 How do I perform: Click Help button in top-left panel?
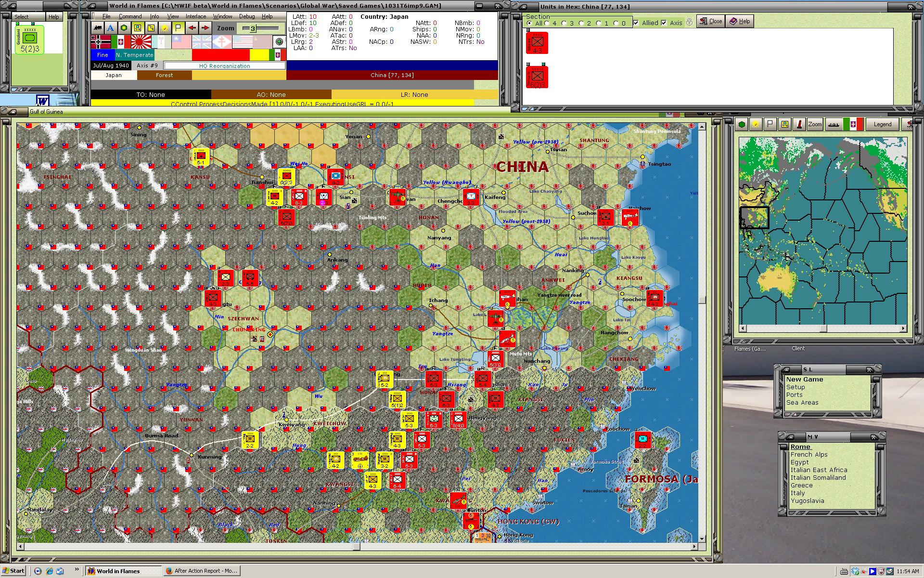[x=53, y=17]
